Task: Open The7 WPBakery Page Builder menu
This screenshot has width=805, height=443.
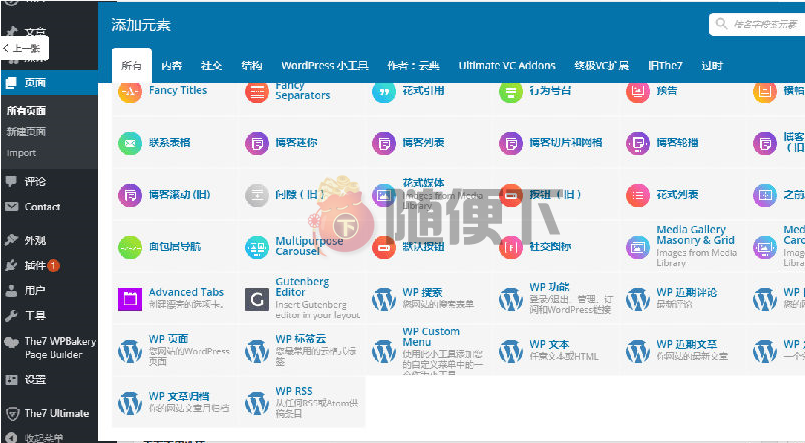Action: (58, 348)
